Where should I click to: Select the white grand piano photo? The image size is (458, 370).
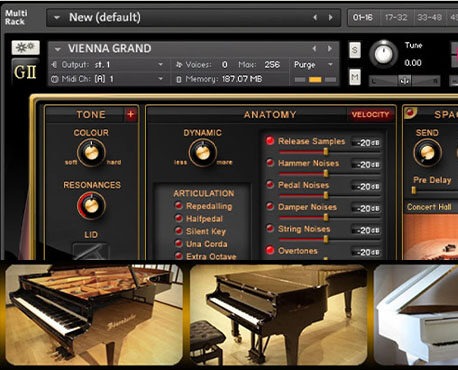tap(416, 315)
